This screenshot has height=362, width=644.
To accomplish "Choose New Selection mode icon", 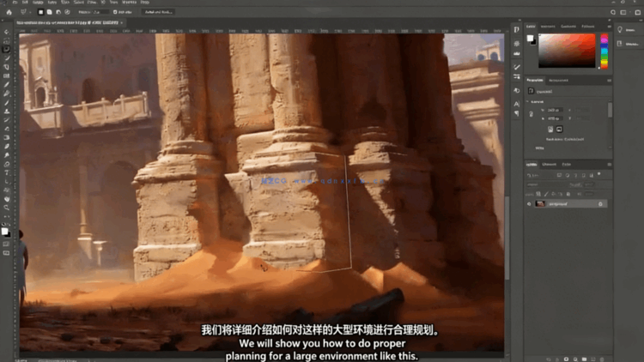I will 40,12.
